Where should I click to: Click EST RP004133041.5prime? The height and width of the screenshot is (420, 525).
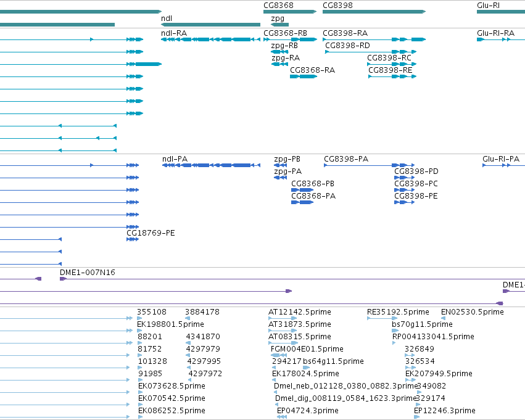pyautogui.click(x=433, y=337)
